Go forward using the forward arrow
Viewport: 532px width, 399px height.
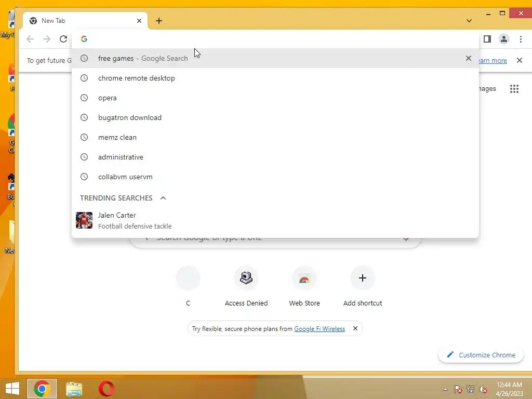47,39
